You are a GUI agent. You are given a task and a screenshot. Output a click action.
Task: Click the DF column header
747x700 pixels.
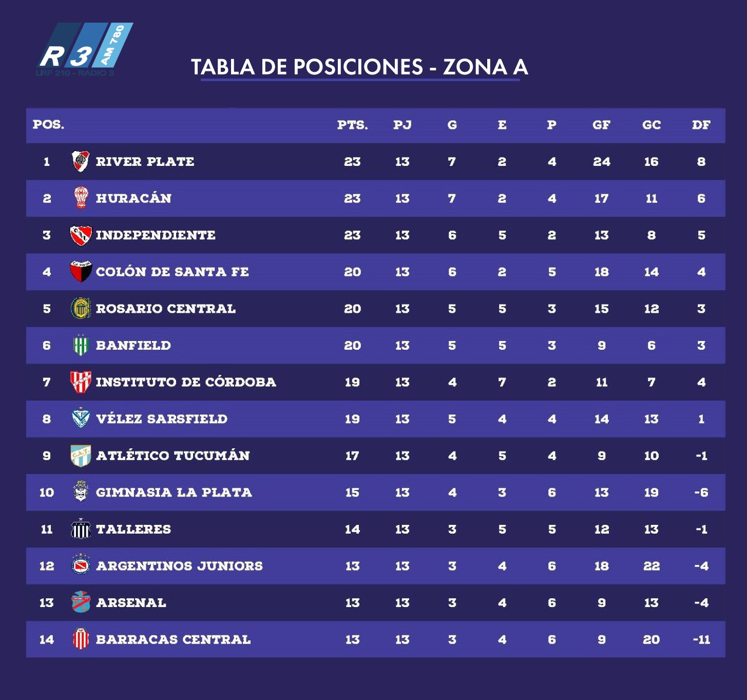click(x=701, y=125)
